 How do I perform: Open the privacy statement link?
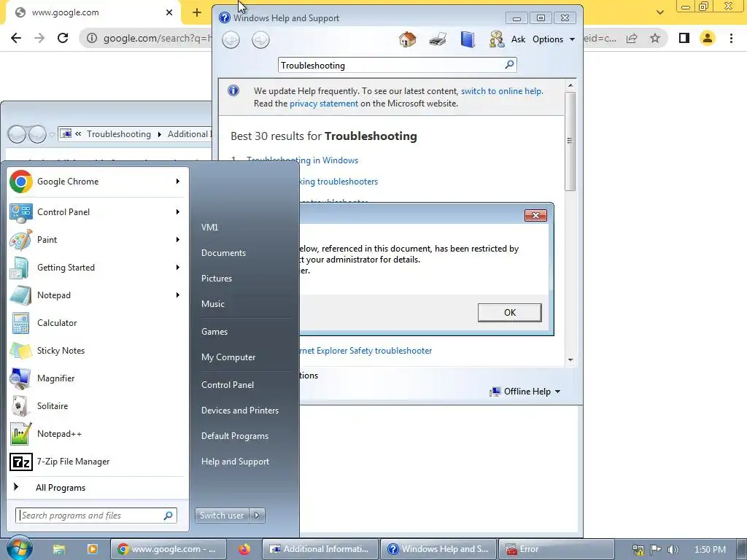point(323,104)
